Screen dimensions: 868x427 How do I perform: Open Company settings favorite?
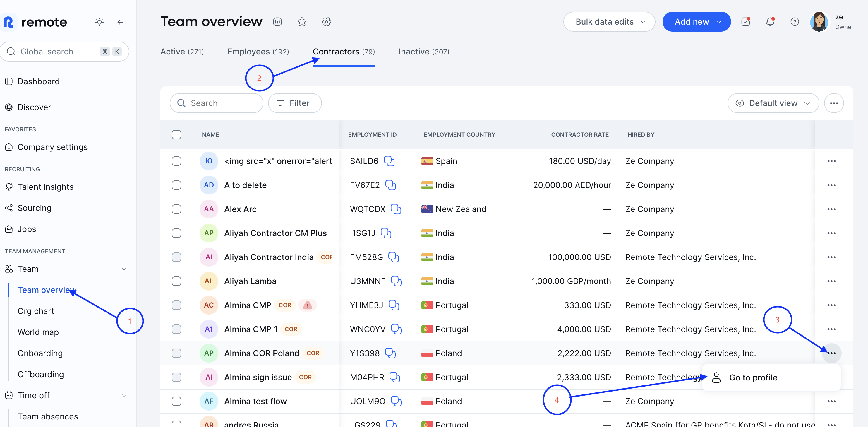coord(52,147)
